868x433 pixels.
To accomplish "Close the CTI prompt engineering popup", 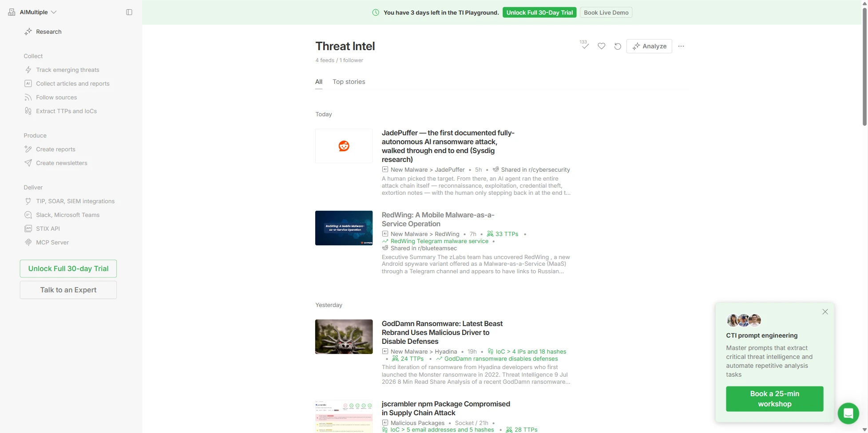I will point(825,312).
